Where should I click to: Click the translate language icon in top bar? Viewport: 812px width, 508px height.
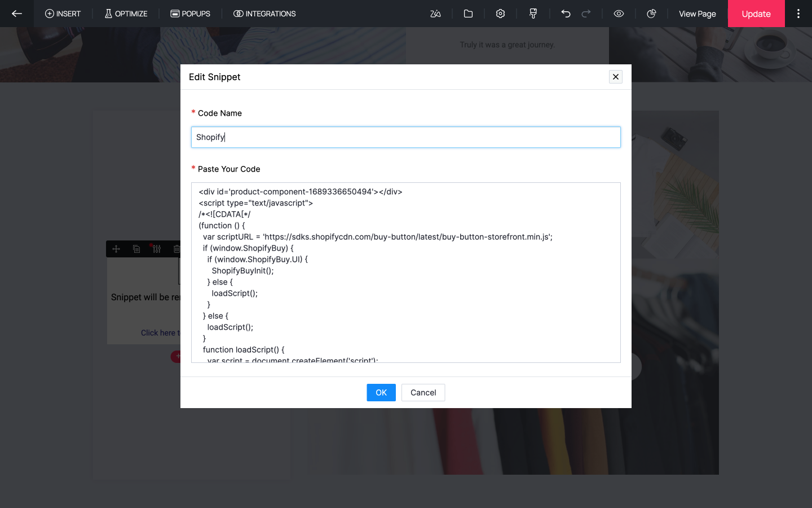click(435, 14)
